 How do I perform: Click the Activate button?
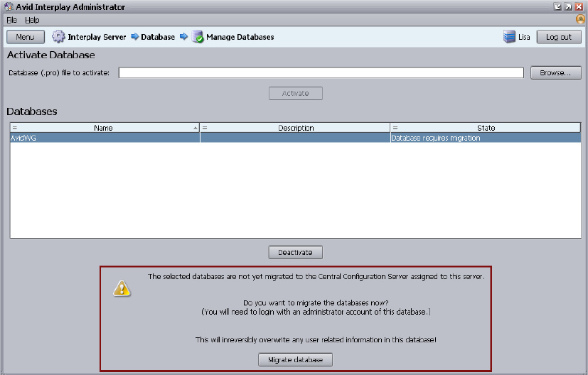pos(296,93)
